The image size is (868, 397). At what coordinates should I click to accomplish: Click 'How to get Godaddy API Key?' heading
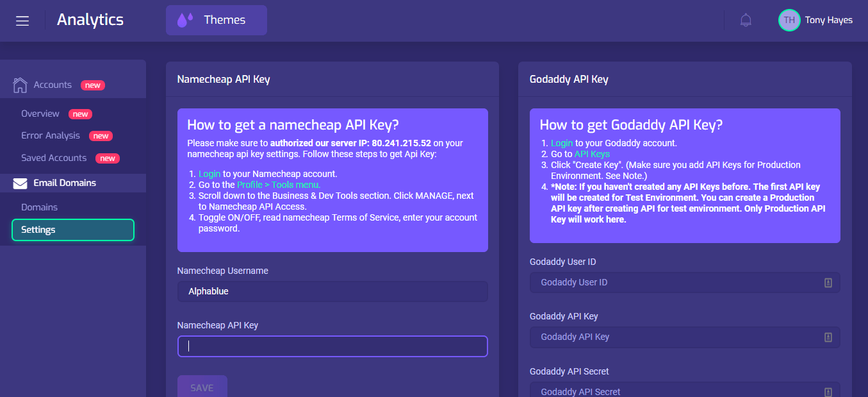631,124
